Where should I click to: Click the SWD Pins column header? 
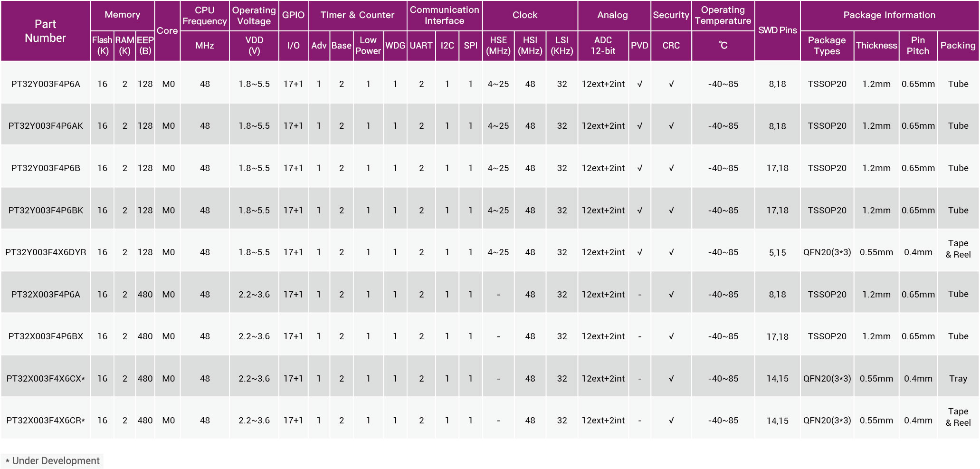point(777,30)
